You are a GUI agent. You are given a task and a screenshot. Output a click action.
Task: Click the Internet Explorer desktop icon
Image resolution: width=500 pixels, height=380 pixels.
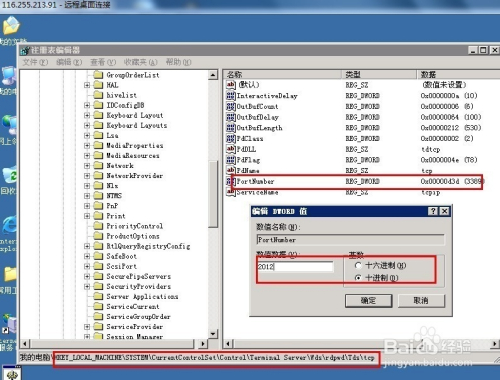pos(9,225)
